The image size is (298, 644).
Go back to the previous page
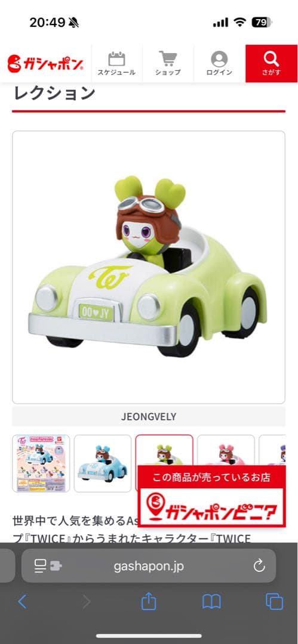(x=22, y=602)
